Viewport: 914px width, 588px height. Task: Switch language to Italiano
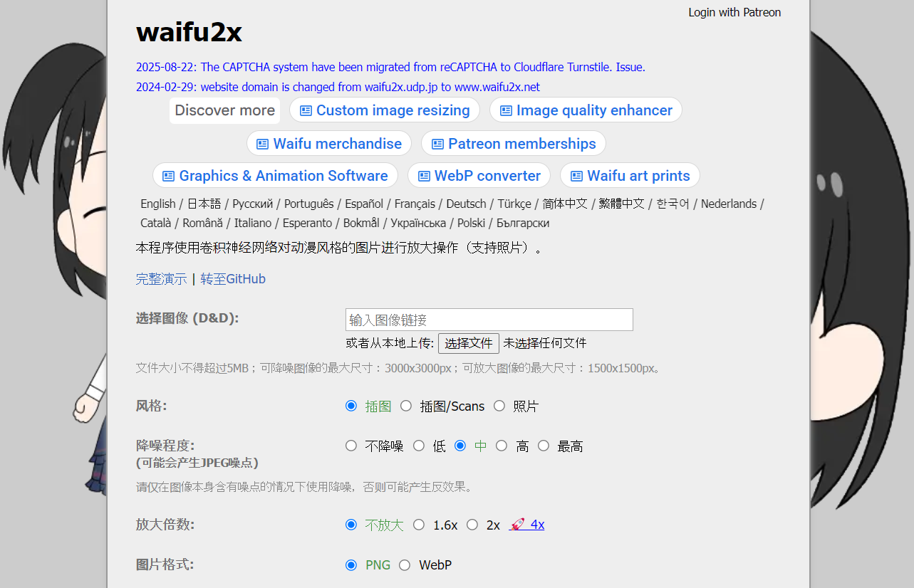coord(253,223)
